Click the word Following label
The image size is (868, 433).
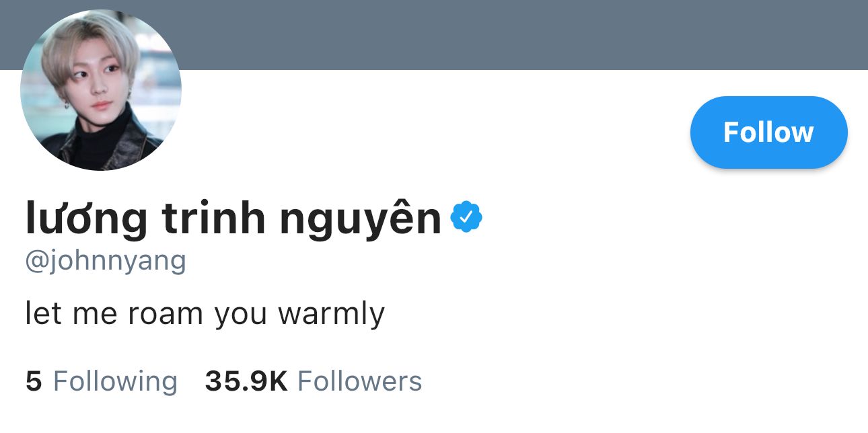coord(115,382)
